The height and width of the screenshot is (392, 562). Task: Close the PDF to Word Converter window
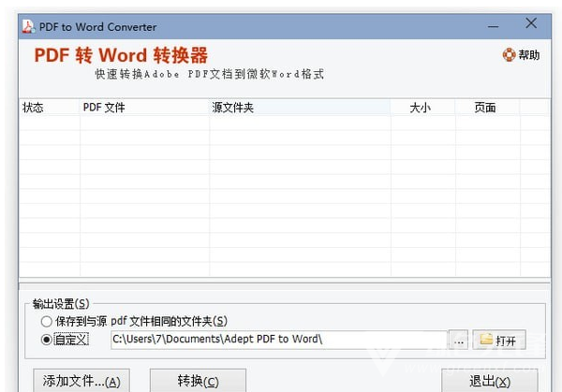click(531, 23)
